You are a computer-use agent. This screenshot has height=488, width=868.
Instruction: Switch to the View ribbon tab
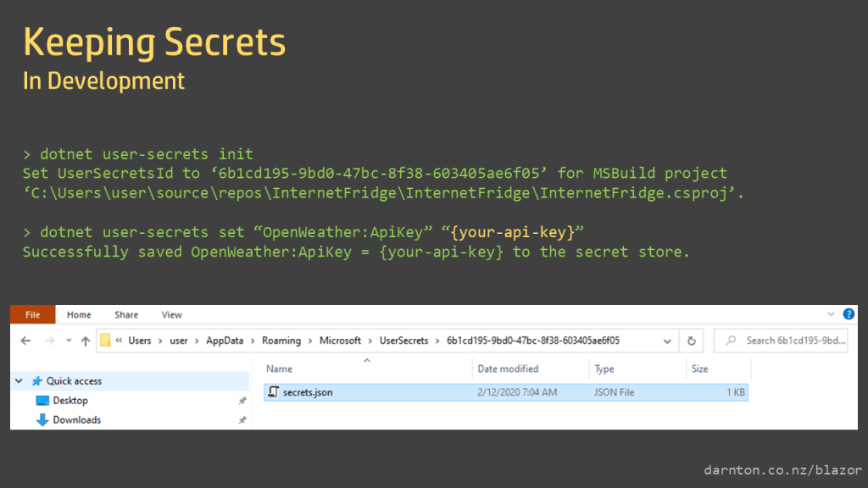coord(171,314)
